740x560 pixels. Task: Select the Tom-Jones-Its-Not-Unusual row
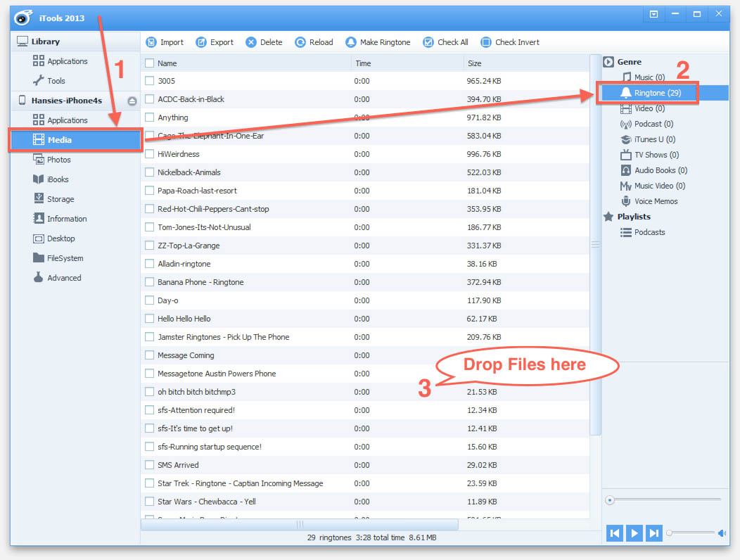point(365,227)
